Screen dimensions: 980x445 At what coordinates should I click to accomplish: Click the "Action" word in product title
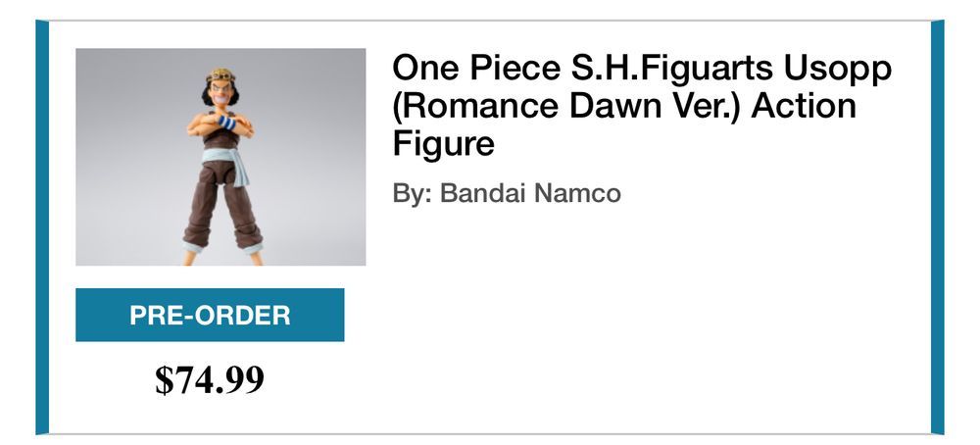click(804, 105)
